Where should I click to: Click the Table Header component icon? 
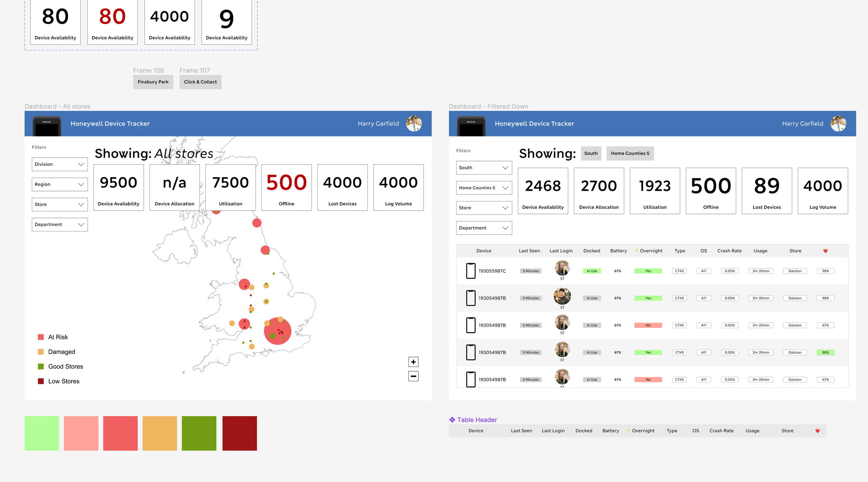pyautogui.click(x=452, y=420)
